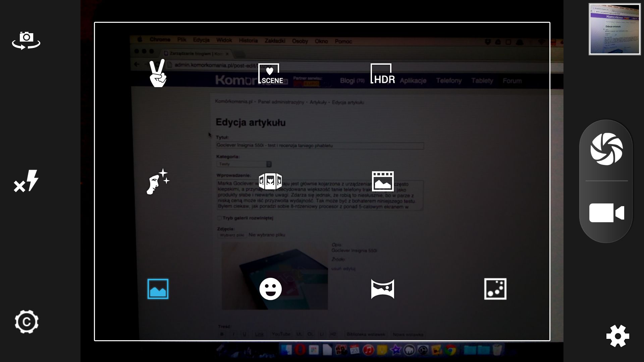The width and height of the screenshot is (644, 362).
Task: Check the Tryb galerii rozwiniętej checkbox
Action: [x=219, y=218]
